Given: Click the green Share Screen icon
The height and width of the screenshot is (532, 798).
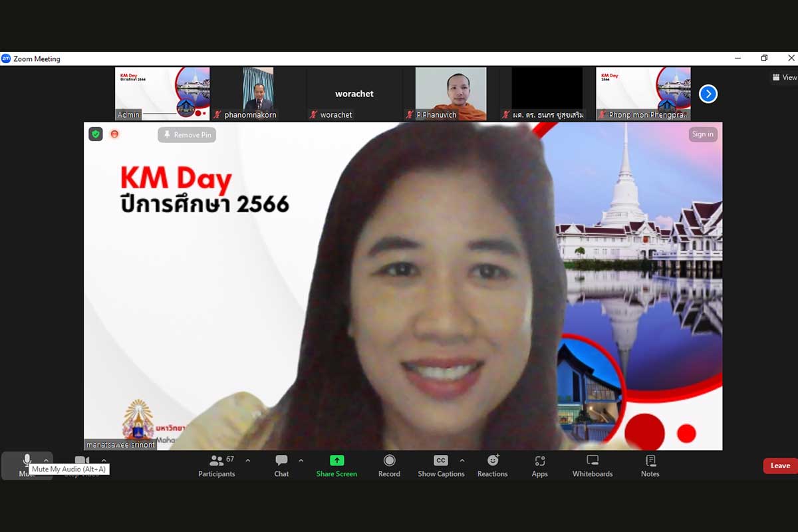Looking at the screenshot, I should (x=336, y=461).
